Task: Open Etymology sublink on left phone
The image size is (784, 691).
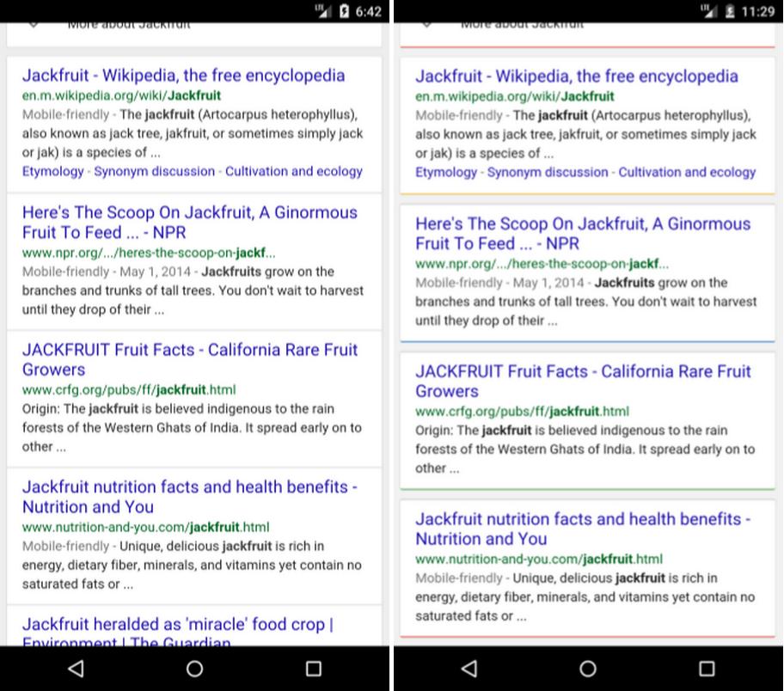Action: point(53,172)
